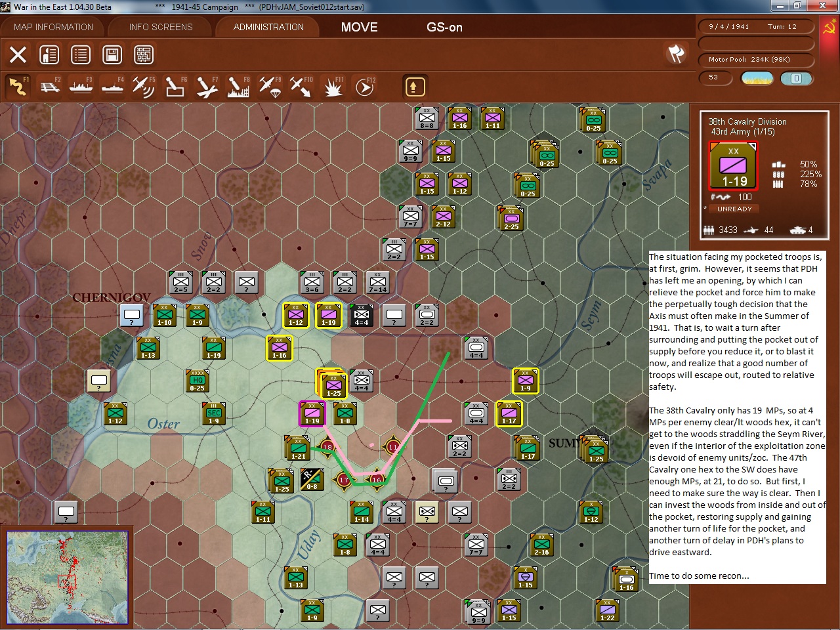This screenshot has height=630, width=840.
Task: Click the yellow up-arrow toolbar button
Action: pos(414,86)
